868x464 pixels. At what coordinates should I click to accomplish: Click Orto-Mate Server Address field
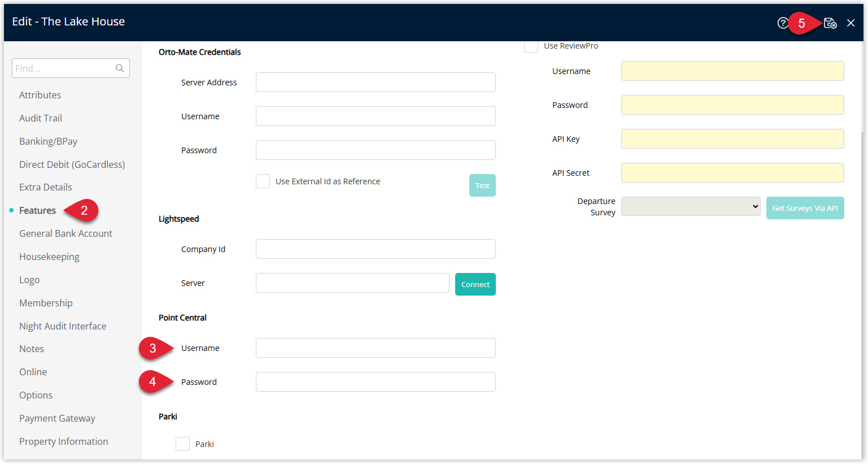[376, 83]
